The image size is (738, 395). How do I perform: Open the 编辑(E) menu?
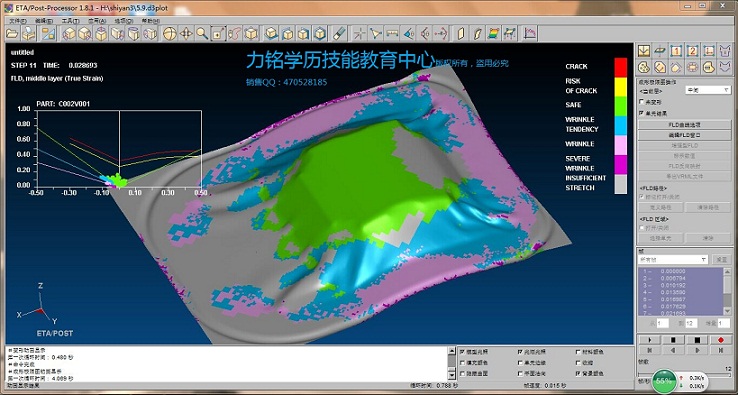tap(44, 21)
